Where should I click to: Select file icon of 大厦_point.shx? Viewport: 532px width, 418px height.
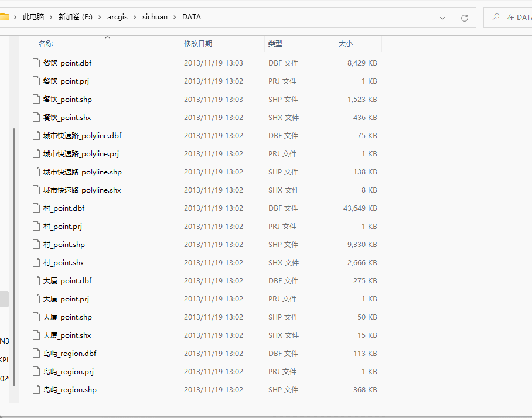tap(36, 335)
